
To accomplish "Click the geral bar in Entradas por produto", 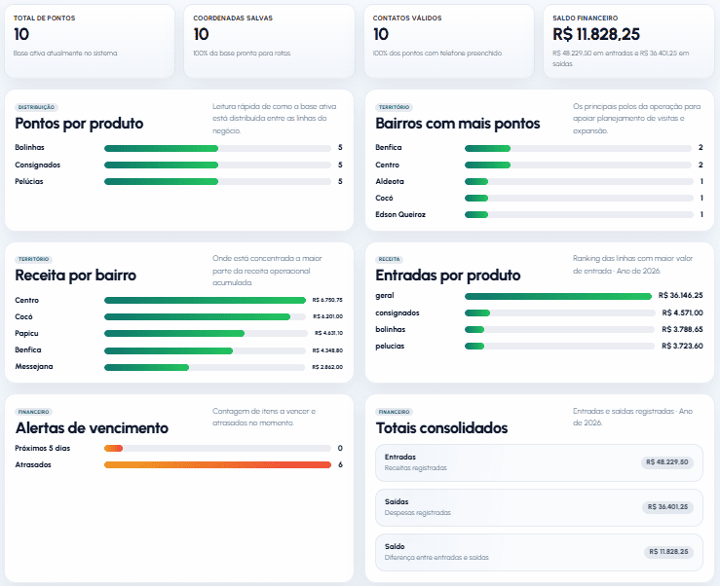I will [x=558, y=296].
